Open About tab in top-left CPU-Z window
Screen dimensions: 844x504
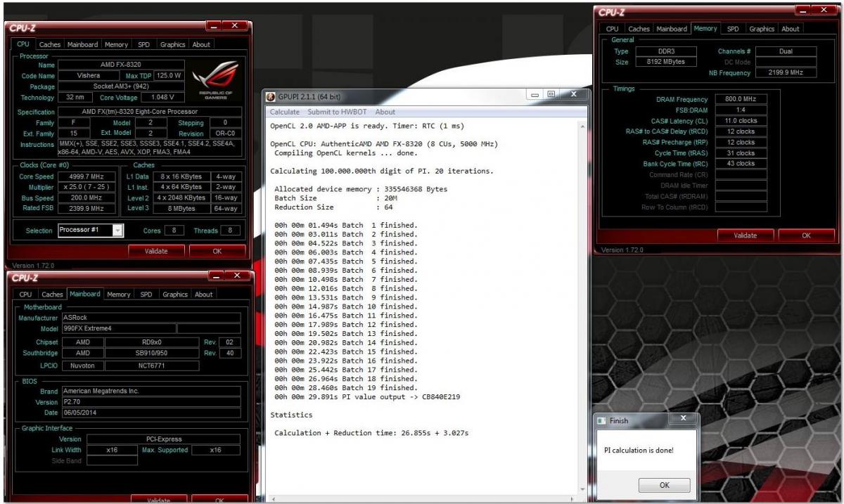[201, 44]
